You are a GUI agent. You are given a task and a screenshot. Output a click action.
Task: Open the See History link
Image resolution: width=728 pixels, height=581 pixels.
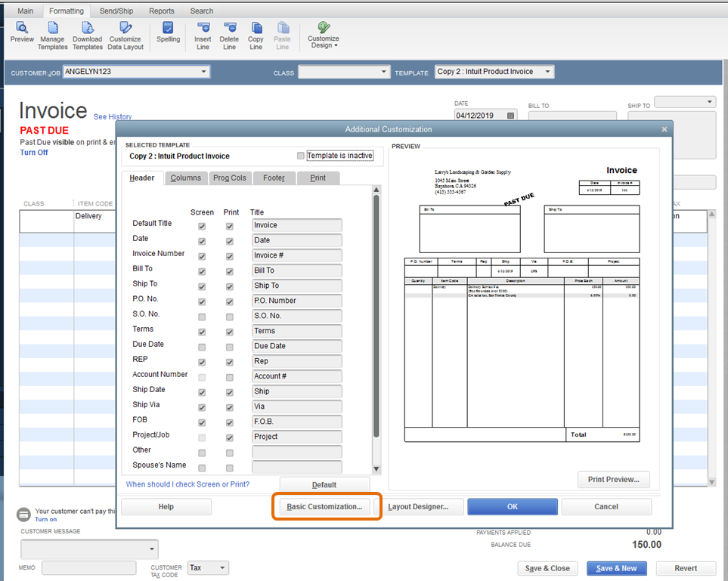click(x=113, y=117)
